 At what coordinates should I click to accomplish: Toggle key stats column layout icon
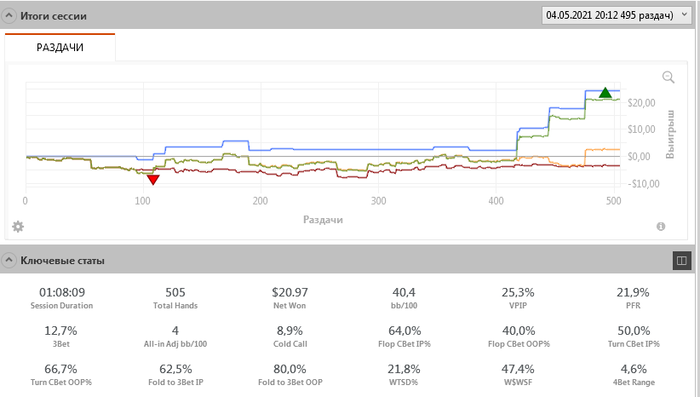tap(682, 260)
